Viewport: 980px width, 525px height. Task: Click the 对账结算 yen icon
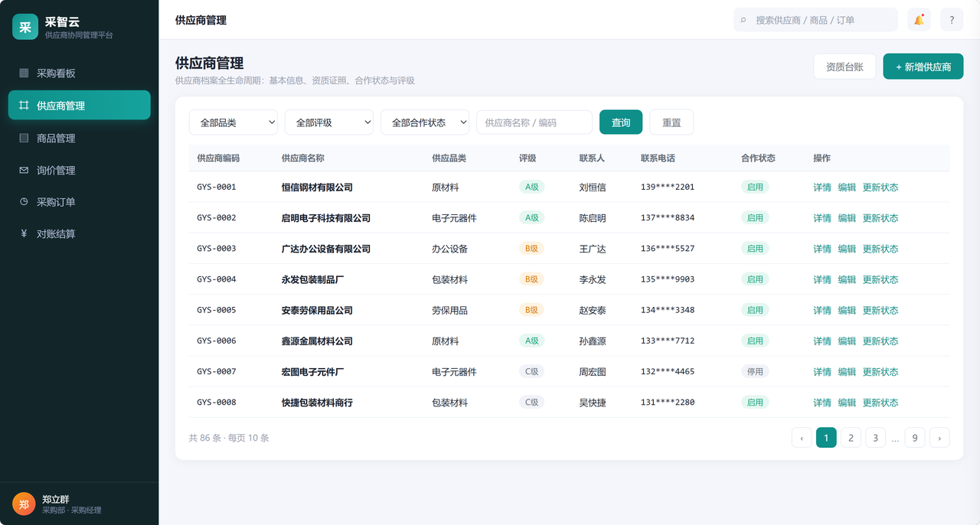[x=24, y=234]
